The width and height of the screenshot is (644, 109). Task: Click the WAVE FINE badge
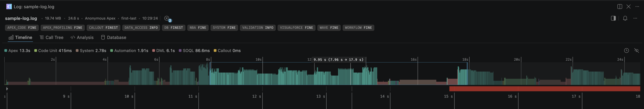point(329,28)
